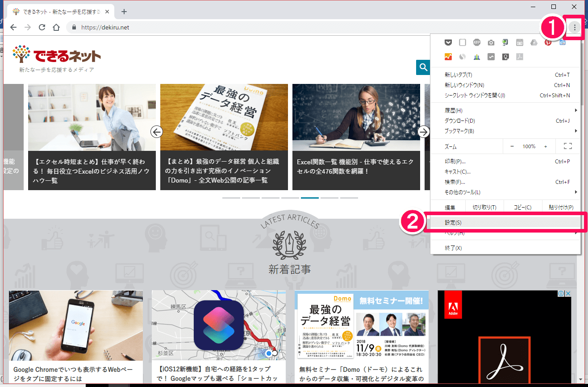Close the Adobe ad with X icon
The height and width of the screenshot is (387, 588).
(x=568, y=293)
